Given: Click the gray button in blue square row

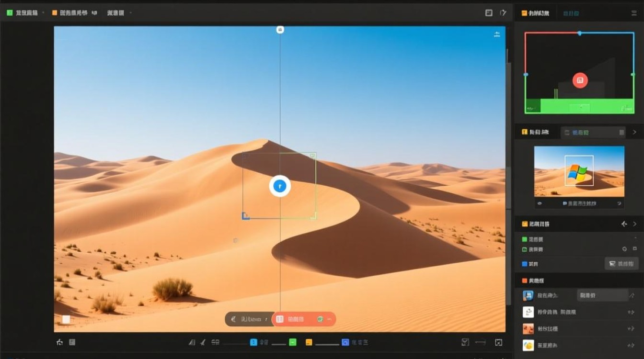Looking at the screenshot, I should pyautogui.click(x=621, y=263).
